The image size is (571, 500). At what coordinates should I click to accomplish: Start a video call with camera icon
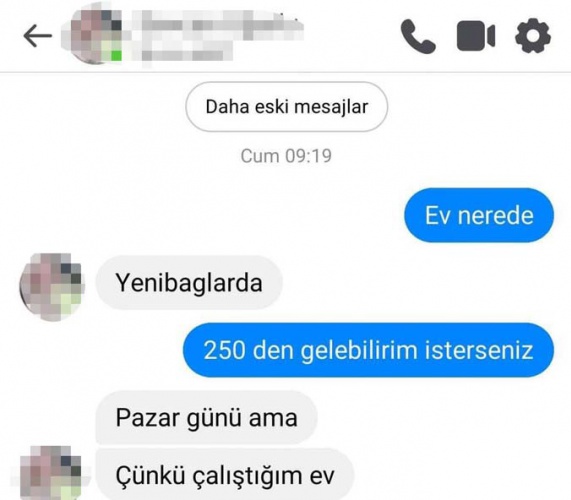click(476, 36)
